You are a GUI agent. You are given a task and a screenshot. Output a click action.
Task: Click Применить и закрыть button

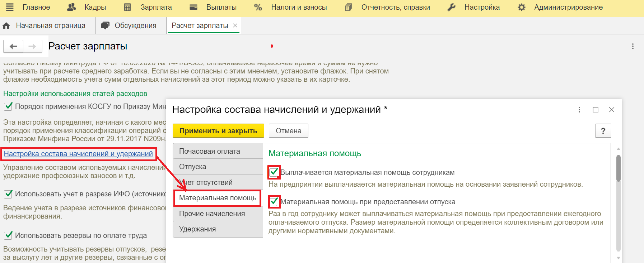pyautogui.click(x=218, y=131)
